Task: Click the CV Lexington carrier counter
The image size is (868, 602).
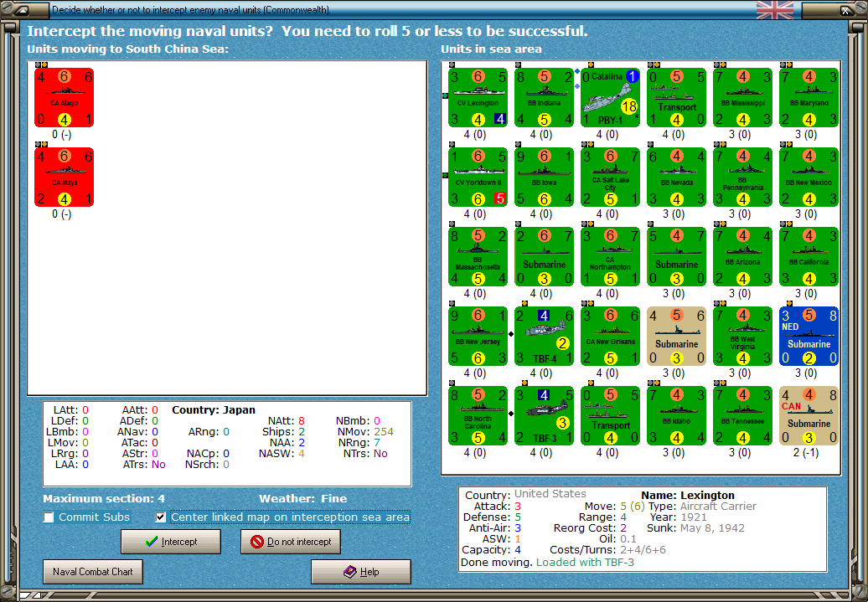Action: (x=478, y=98)
